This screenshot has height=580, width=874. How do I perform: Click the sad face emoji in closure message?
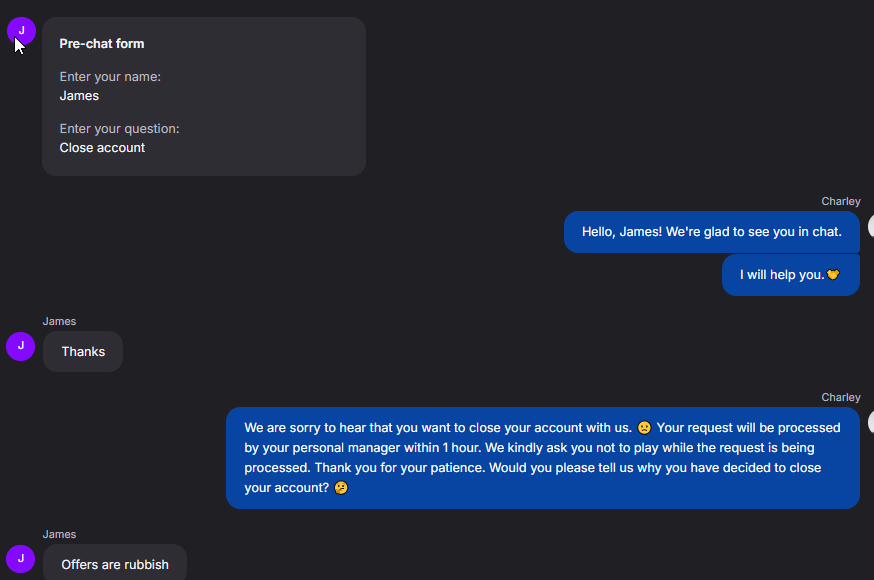point(644,428)
